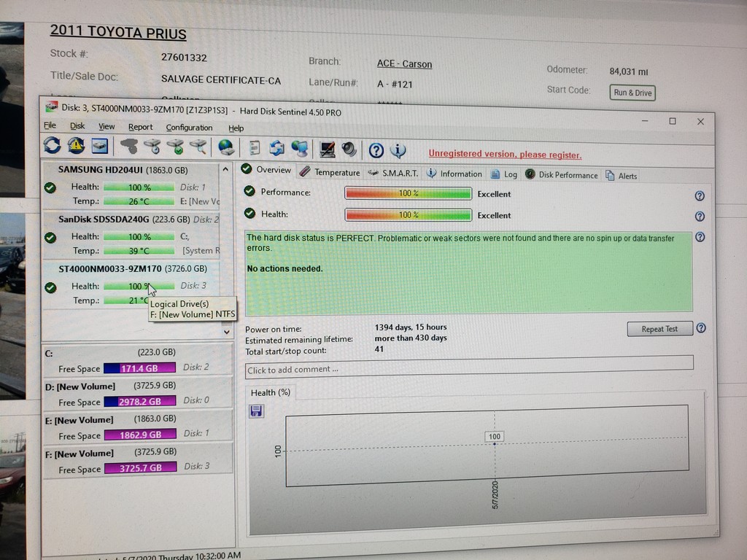
Task: Open the View menu
Action: [107, 126]
